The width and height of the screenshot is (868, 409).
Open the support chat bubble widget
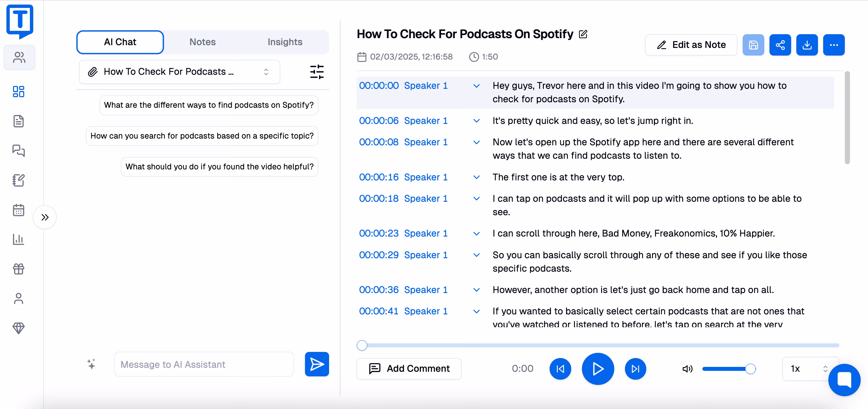(844, 380)
